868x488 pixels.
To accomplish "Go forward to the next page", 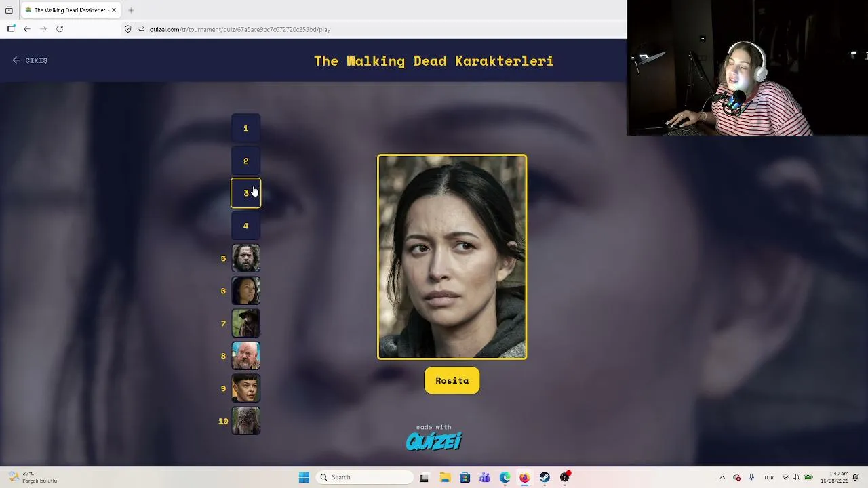I will click(43, 29).
